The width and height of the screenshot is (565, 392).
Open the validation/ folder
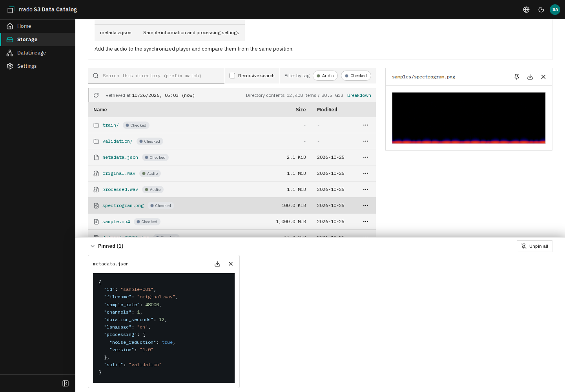coord(117,141)
